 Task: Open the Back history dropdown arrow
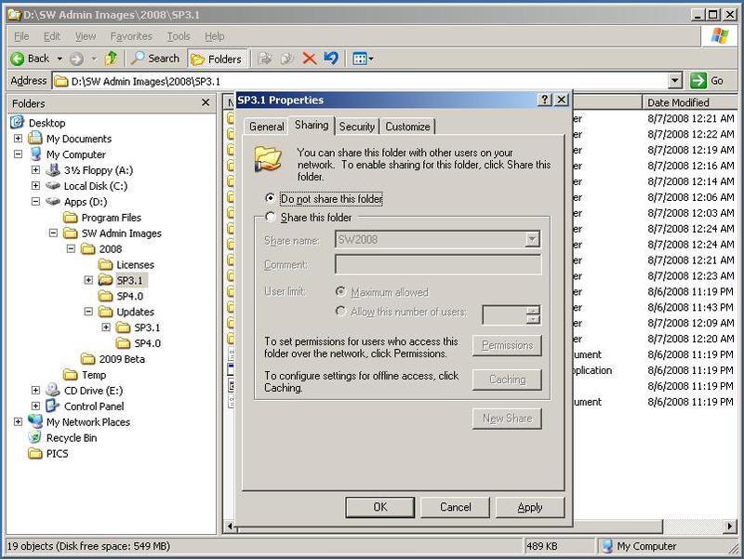click(60, 59)
